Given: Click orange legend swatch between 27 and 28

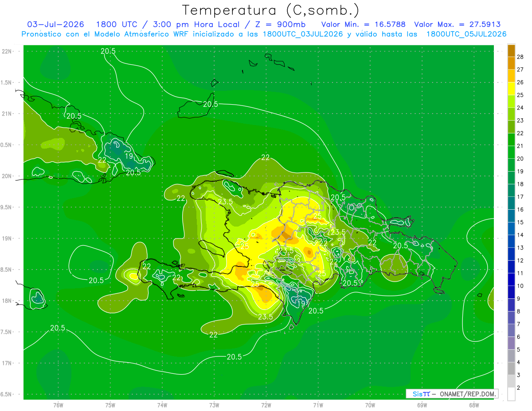Looking at the screenshot, I should coord(511,63).
